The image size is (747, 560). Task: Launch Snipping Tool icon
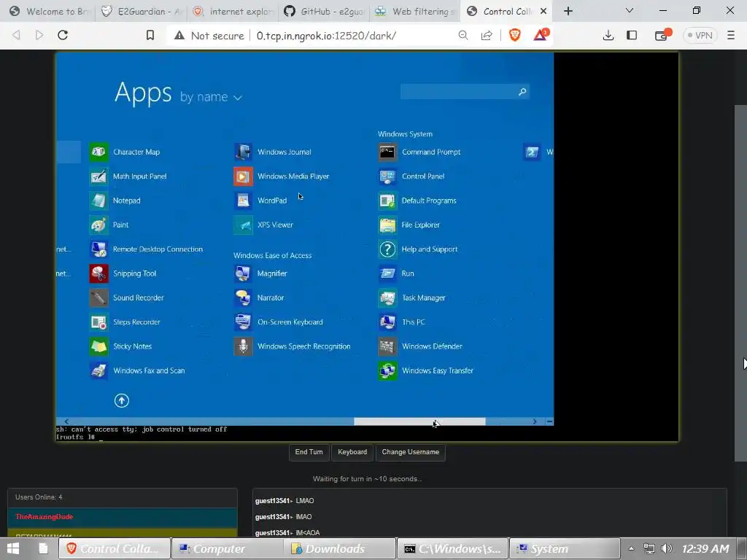(x=98, y=273)
